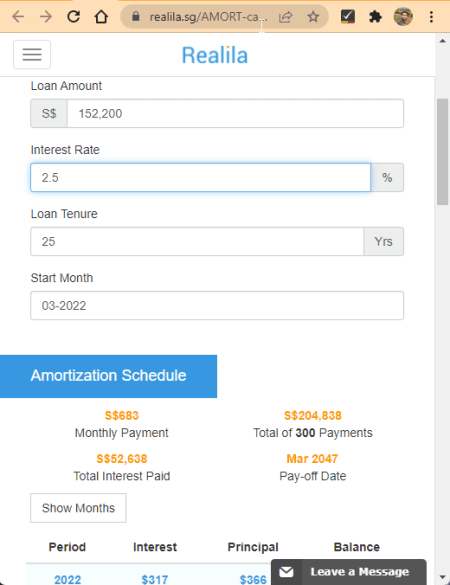
Task: Click the envelope icon in the chat widget
Action: (286, 572)
